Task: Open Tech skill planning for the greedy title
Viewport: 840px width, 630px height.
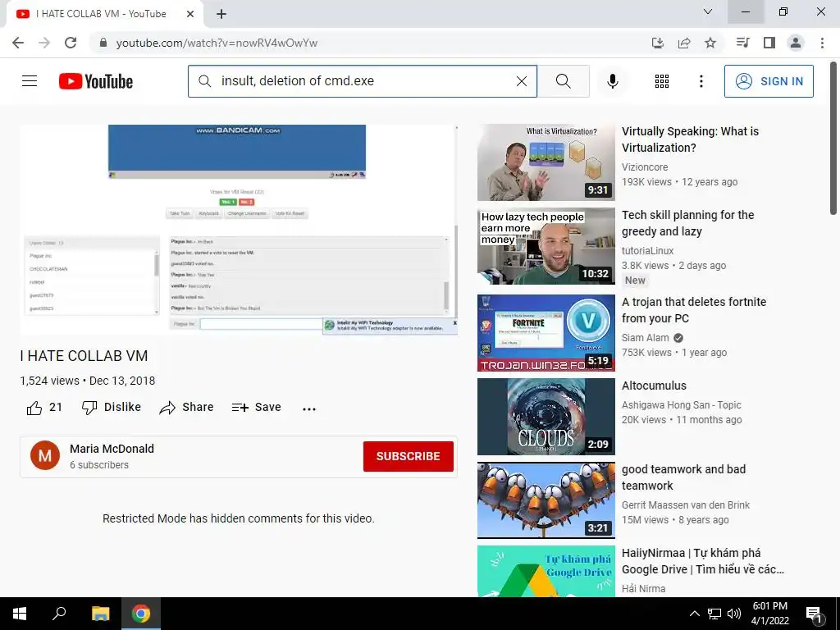Action: click(x=688, y=223)
